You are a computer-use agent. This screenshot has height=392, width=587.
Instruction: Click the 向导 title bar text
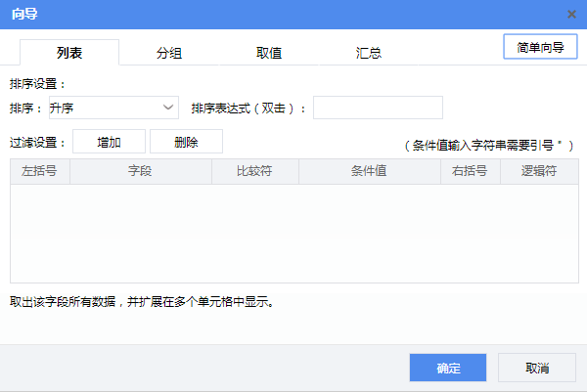pos(24,14)
